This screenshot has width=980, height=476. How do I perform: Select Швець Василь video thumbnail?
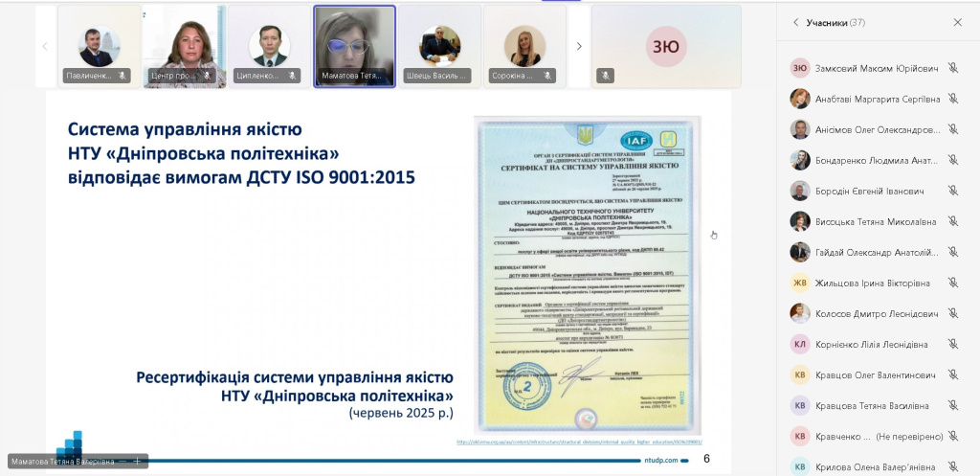click(439, 47)
